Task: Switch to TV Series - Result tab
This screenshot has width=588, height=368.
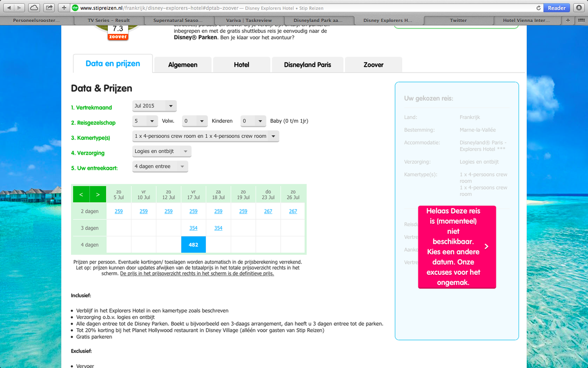Action: (x=109, y=21)
